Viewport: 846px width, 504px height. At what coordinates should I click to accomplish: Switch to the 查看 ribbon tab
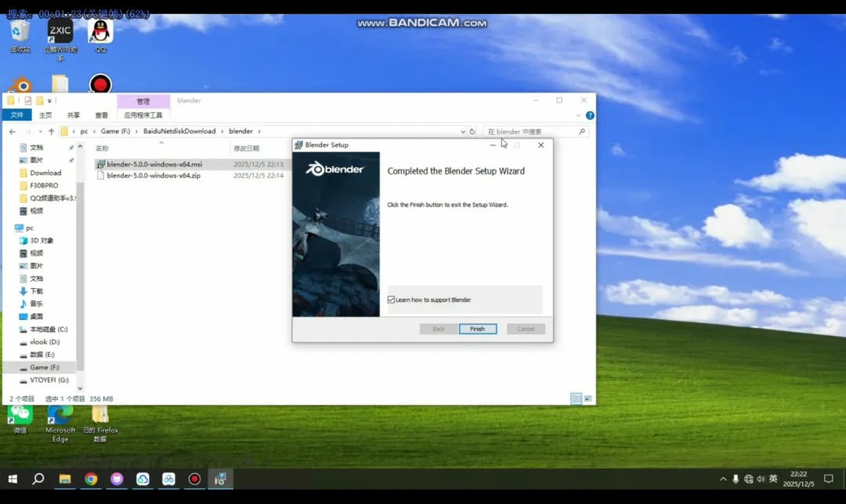pos(101,115)
